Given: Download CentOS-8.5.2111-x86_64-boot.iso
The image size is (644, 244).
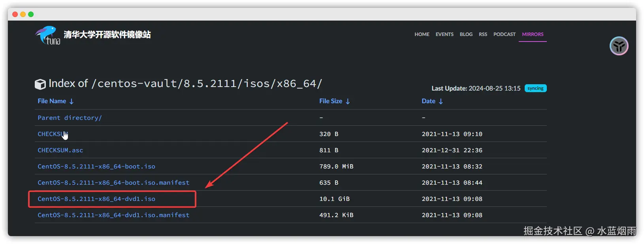Looking at the screenshot, I should (x=96, y=166).
